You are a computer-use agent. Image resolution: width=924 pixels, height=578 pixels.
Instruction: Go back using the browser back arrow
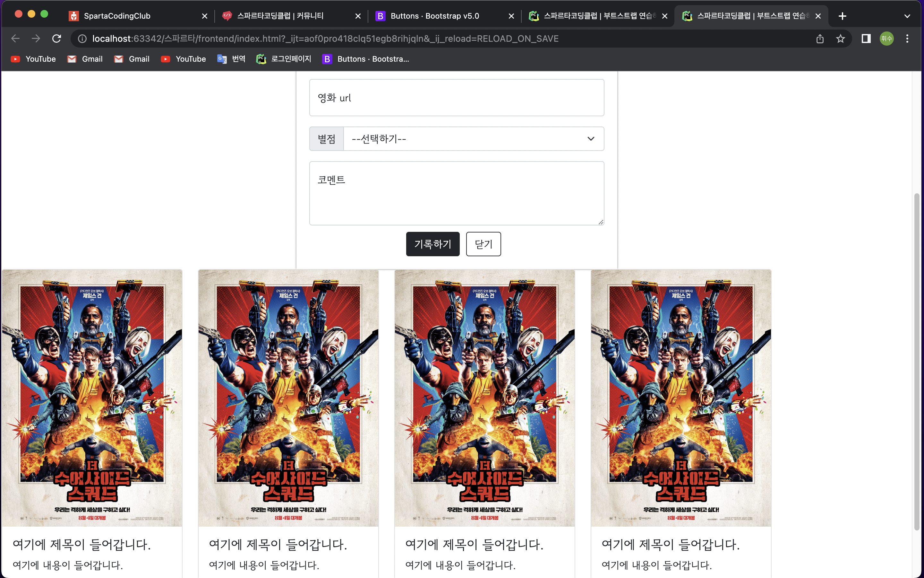pos(15,39)
